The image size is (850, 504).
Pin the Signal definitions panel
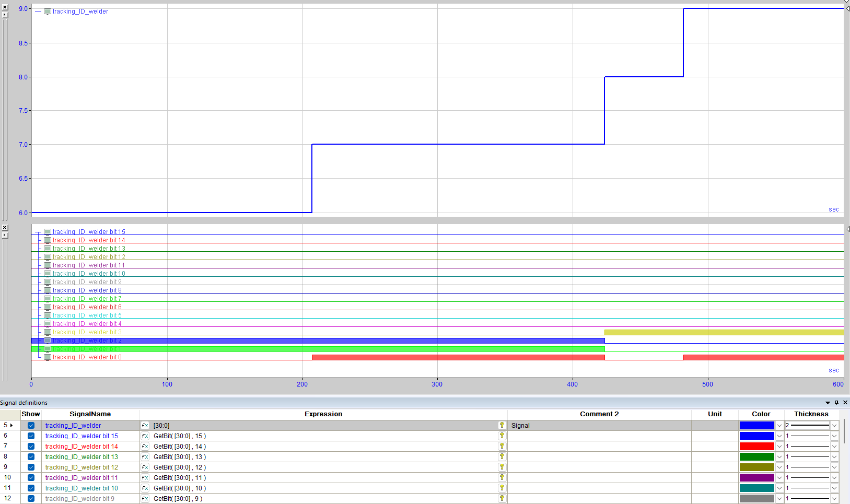click(x=836, y=403)
